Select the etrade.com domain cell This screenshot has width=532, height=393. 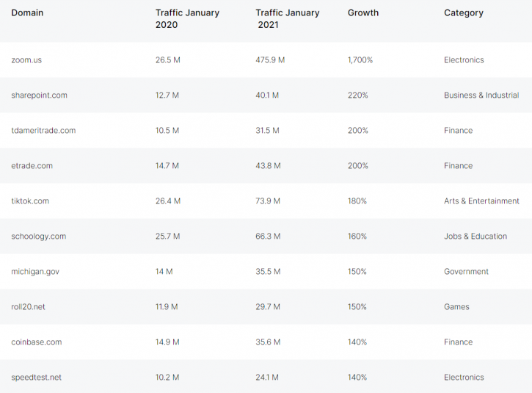coord(32,166)
